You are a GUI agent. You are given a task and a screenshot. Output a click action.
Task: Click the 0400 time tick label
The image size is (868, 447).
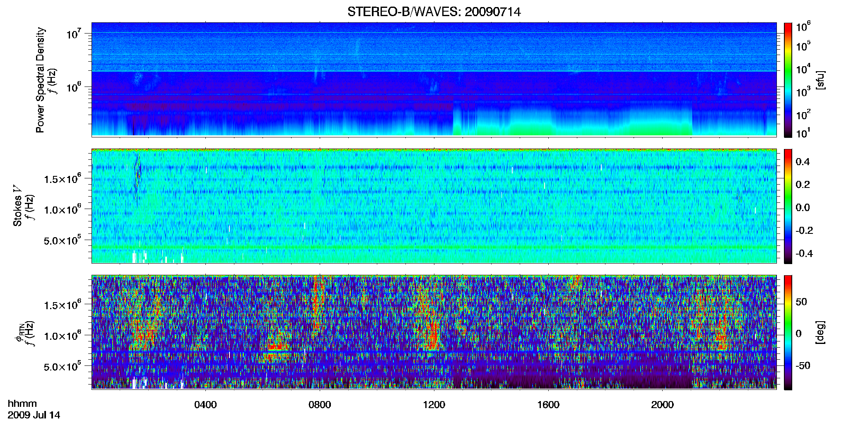(205, 405)
